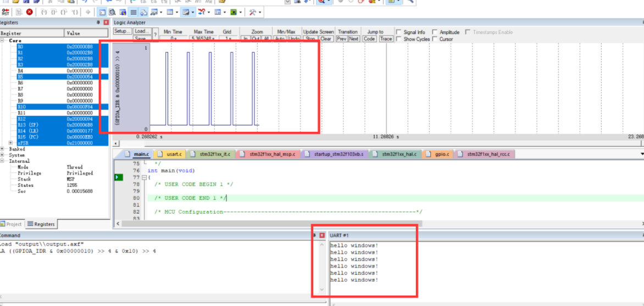Open the Toolbox dropdown arrow

(260, 12)
